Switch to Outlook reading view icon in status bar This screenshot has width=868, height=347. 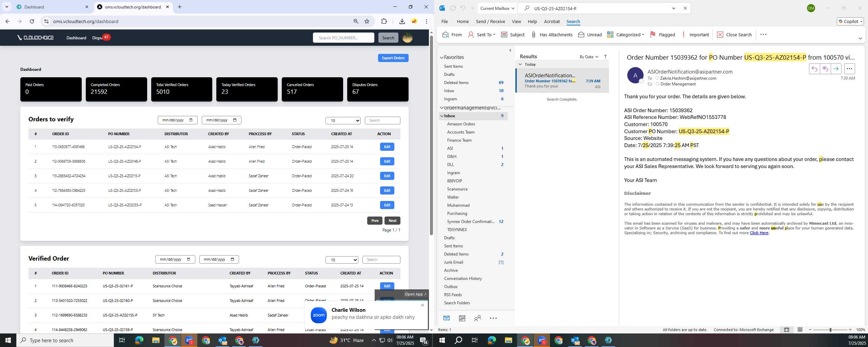click(x=800, y=330)
